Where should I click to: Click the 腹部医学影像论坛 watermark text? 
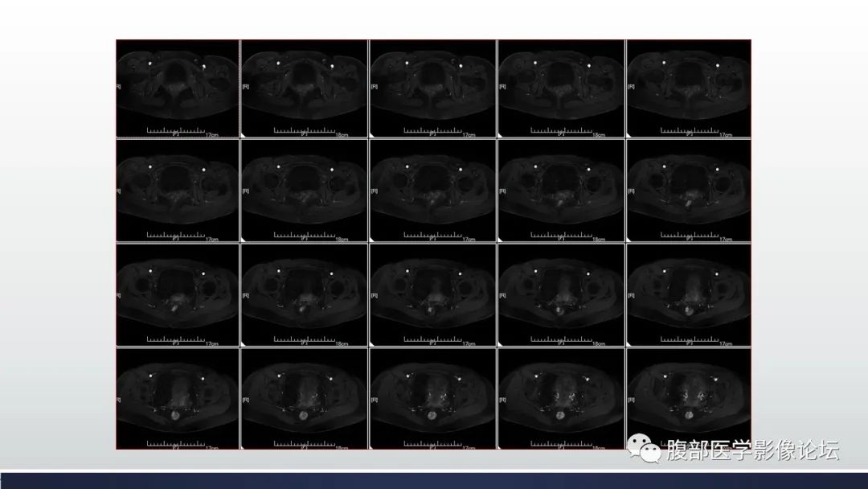(x=752, y=450)
